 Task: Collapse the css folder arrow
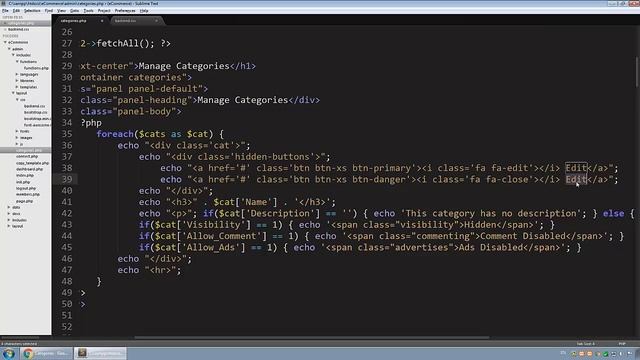pos(18,100)
